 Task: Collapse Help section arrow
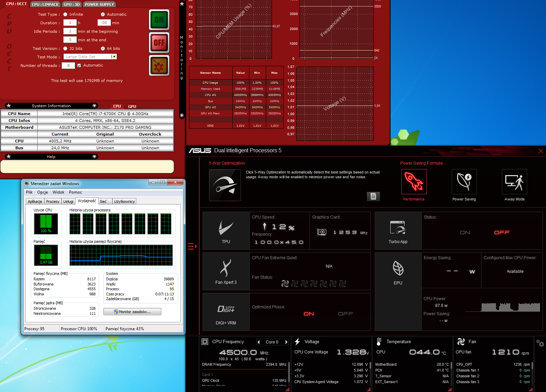[x=94, y=157]
